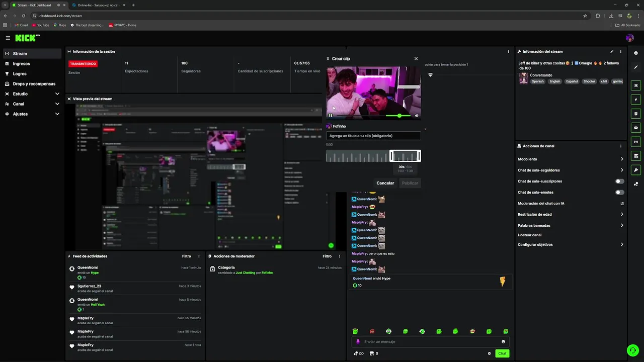Click the Spanish tag
The image size is (644, 362).
tap(538, 81)
